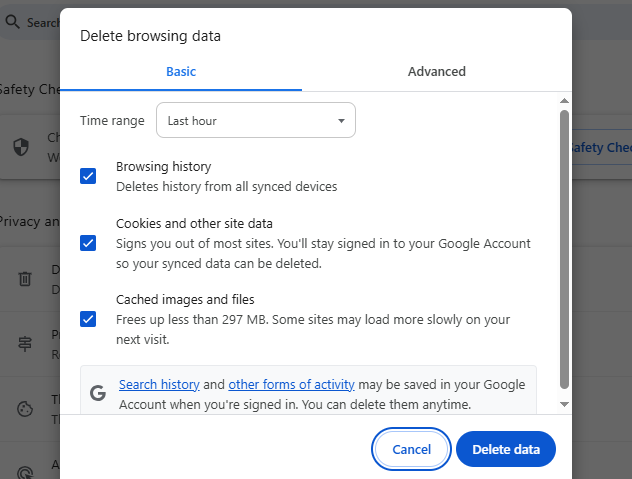Uncheck the Browsing history checkbox
632x479 pixels.
(88, 176)
